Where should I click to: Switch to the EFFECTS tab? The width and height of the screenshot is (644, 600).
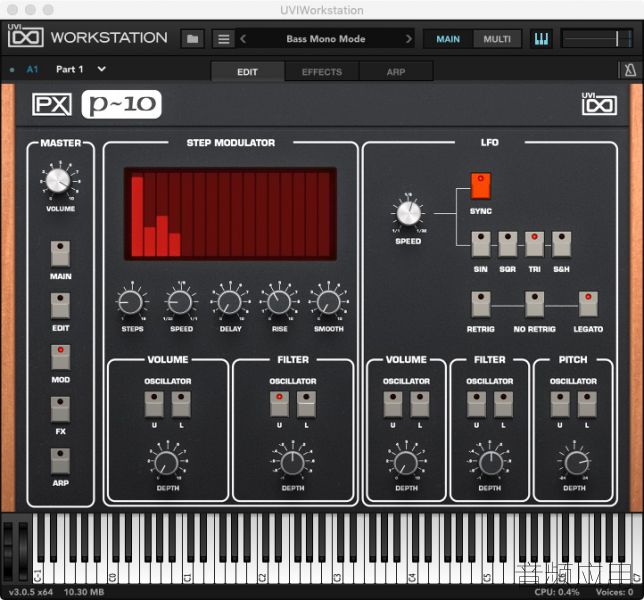[322, 72]
